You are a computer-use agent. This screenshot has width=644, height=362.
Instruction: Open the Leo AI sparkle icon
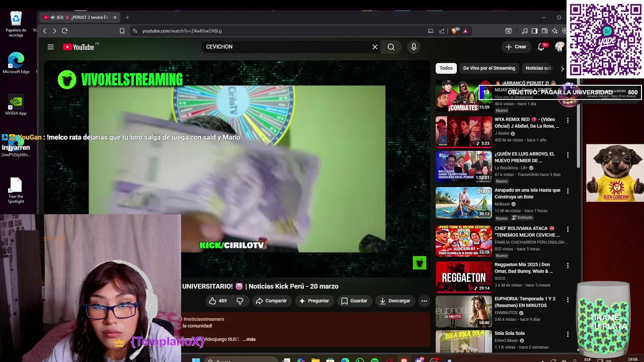tap(554, 31)
